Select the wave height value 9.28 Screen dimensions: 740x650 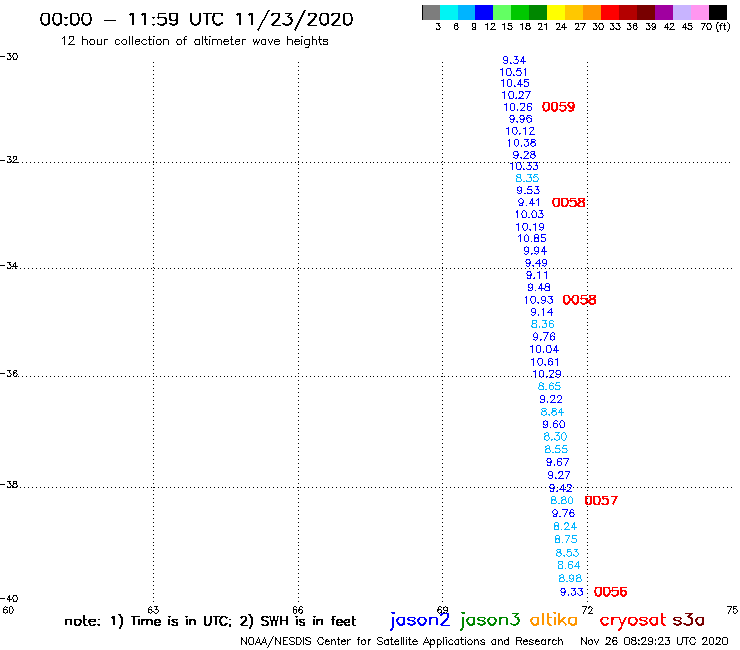pyautogui.click(x=524, y=155)
